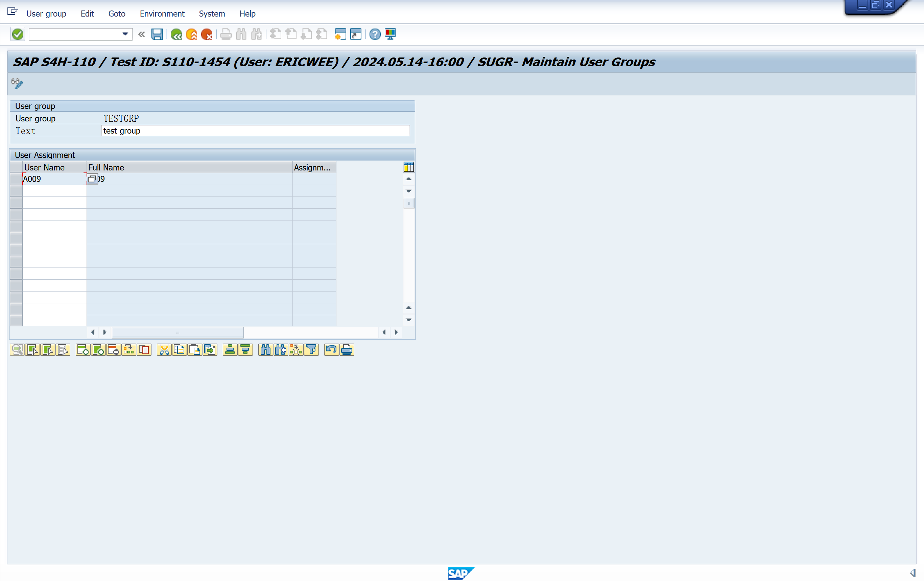
Task: Click the Save icon in toolbar
Action: (x=157, y=34)
